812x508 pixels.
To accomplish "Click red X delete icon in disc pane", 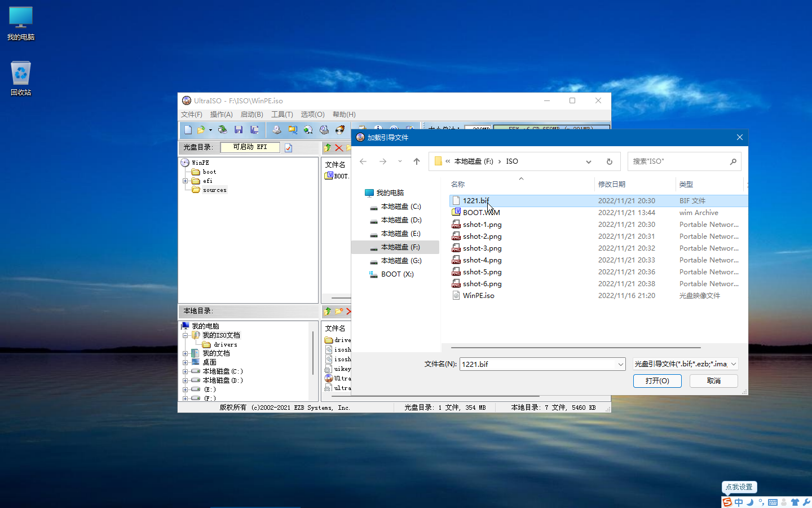I will pos(338,147).
